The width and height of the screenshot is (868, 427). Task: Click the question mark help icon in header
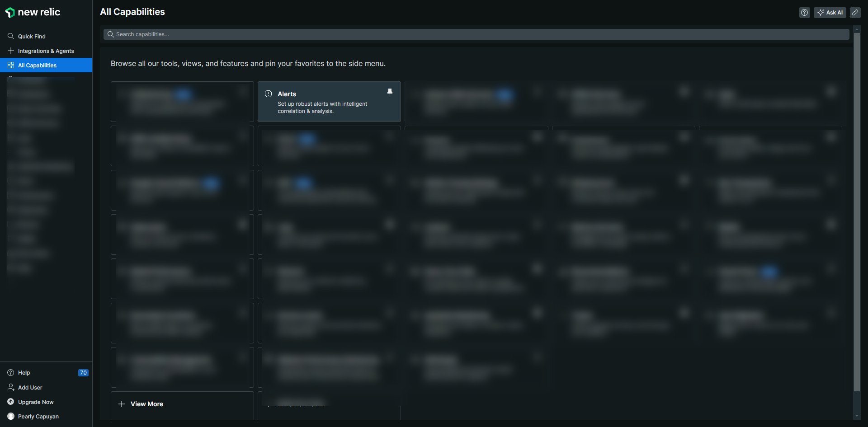click(x=804, y=13)
